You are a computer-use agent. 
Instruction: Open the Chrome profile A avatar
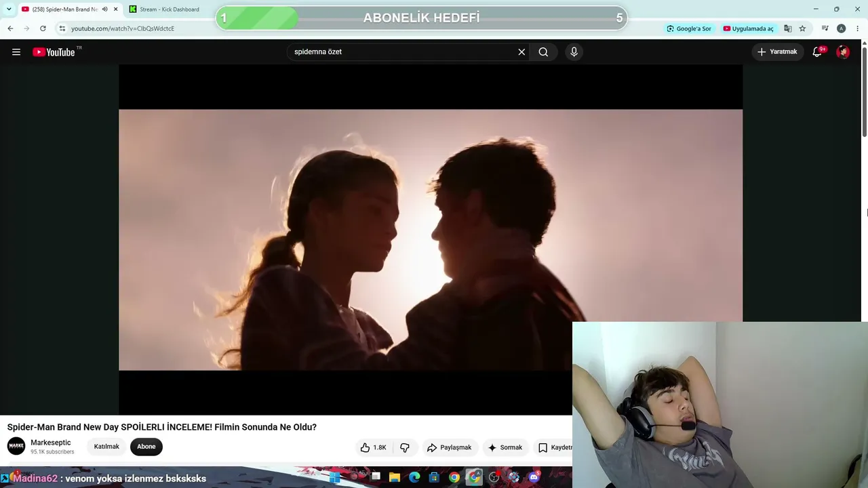(841, 28)
